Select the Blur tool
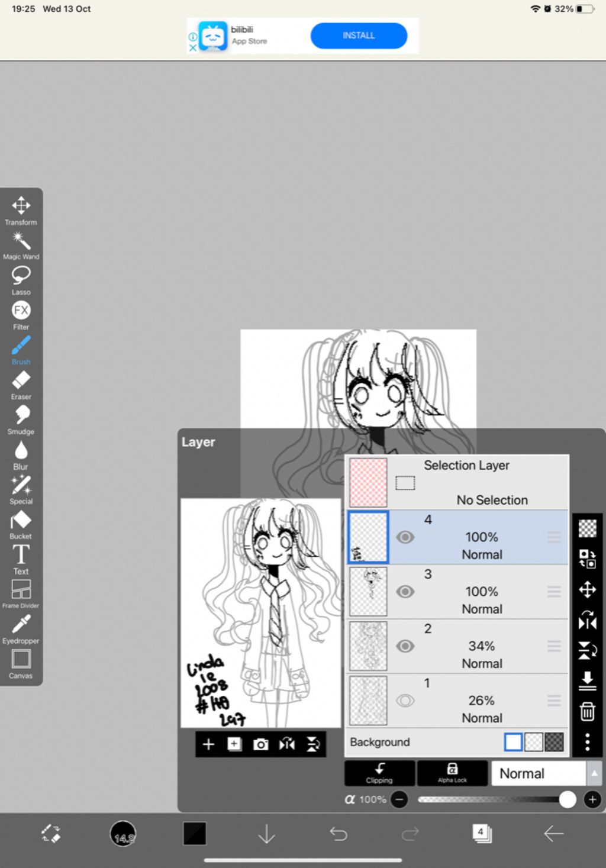This screenshot has height=868, width=606. (21, 455)
